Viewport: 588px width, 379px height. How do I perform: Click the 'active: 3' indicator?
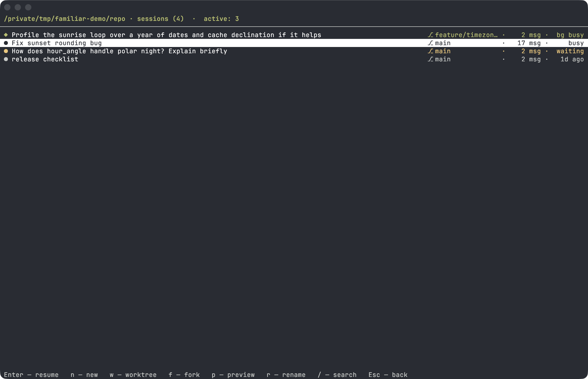click(x=221, y=19)
